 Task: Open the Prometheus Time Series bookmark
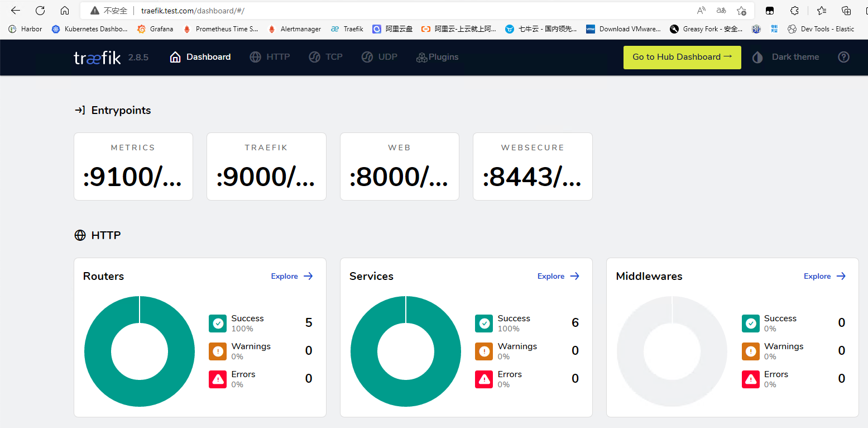click(220, 29)
